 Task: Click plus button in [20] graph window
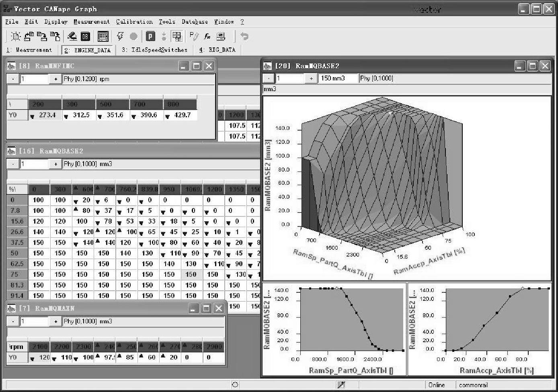tap(311, 78)
